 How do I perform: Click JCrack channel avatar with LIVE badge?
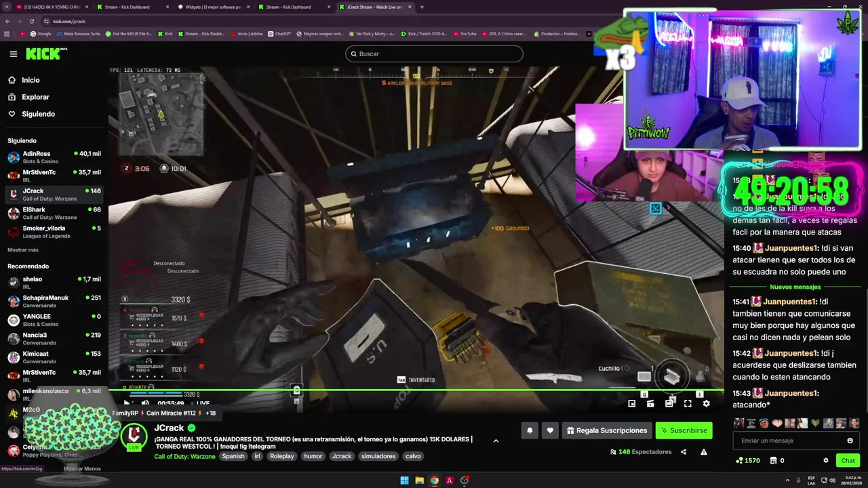pos(134,436)
